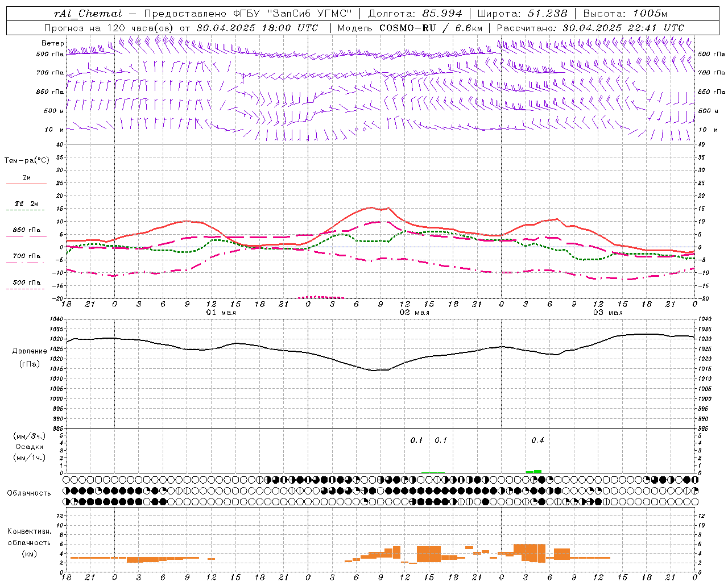
Task: Click the '850 гПа' temperature legend entry
Action: click(x=26, y=230)
